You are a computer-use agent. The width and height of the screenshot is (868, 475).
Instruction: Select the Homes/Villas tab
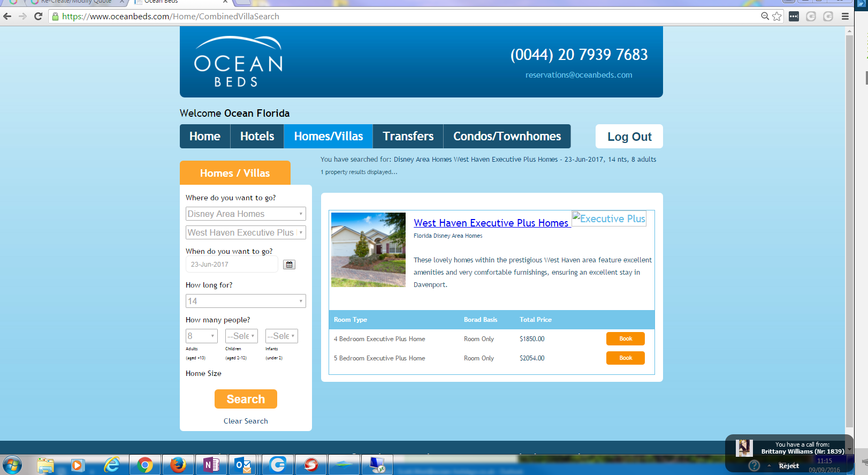329,136
